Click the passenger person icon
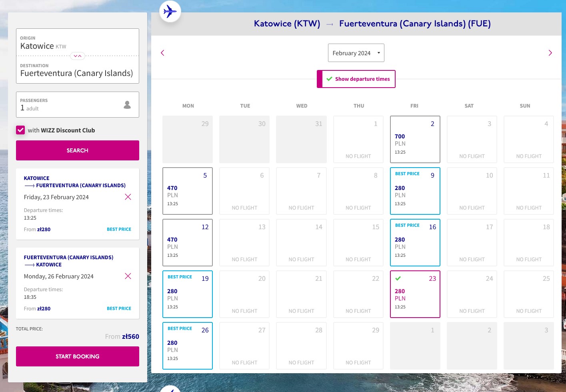This screenshot has height=392, width=566. point(127,105)
